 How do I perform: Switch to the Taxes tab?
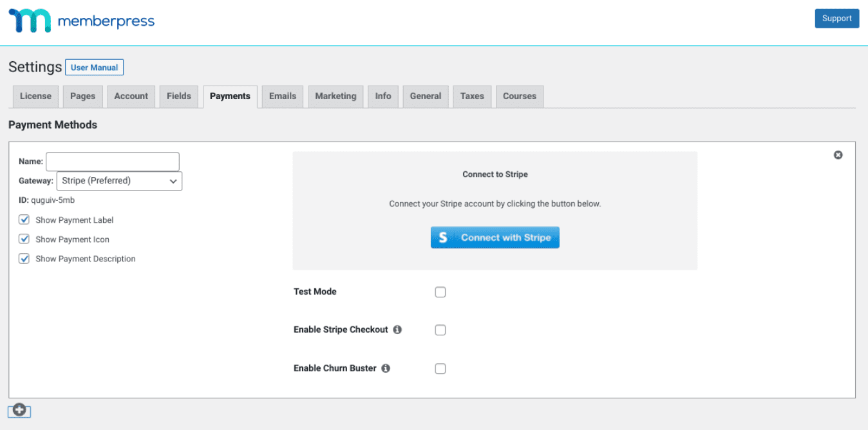click(471, 96)
